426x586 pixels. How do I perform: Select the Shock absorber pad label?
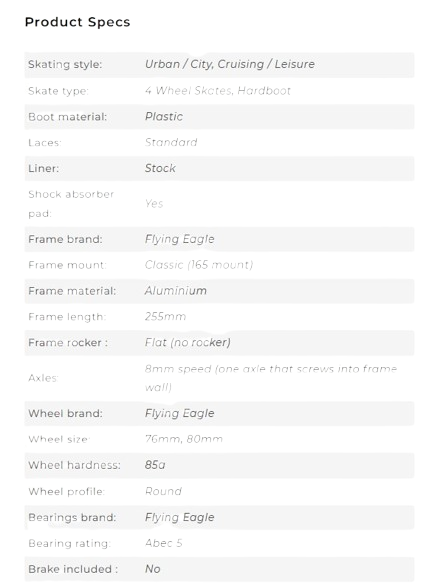71,204
